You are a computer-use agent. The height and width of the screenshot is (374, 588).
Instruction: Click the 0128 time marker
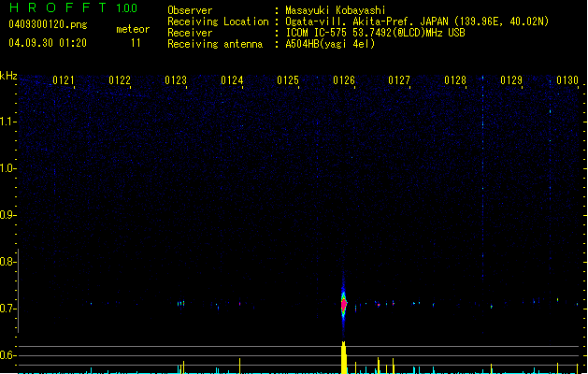(455, 80)
